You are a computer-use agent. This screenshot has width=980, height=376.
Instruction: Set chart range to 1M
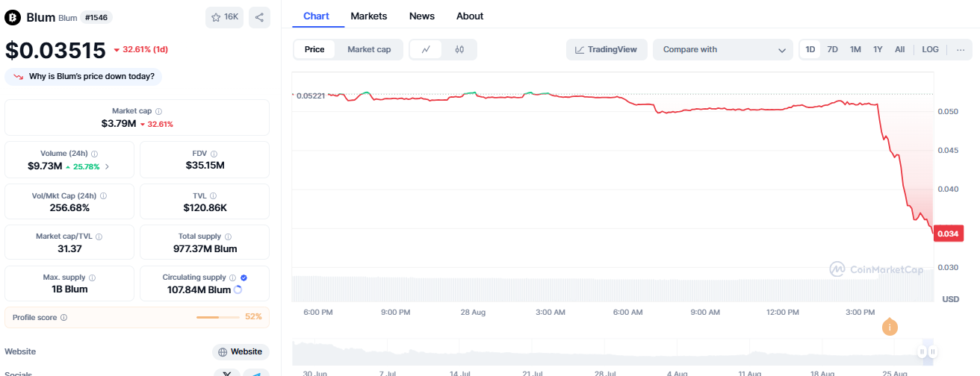[x=855, y=50]
